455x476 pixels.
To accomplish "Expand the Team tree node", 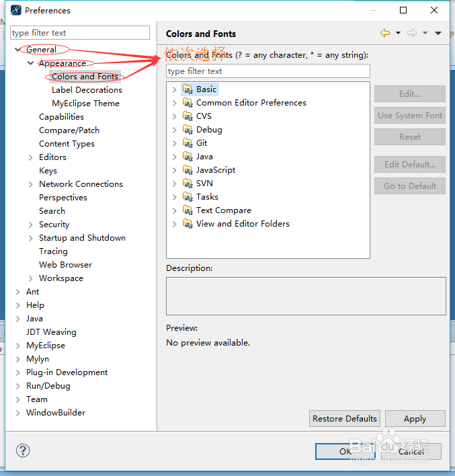I will pos(17,399).
